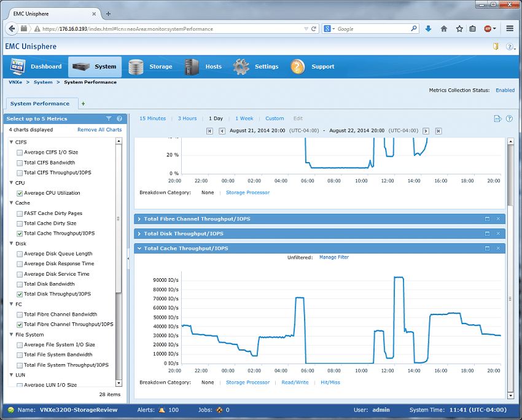Screen dimensions: 522x420
Task: Collapse the LUN metric group
Action: pos(11,375)
